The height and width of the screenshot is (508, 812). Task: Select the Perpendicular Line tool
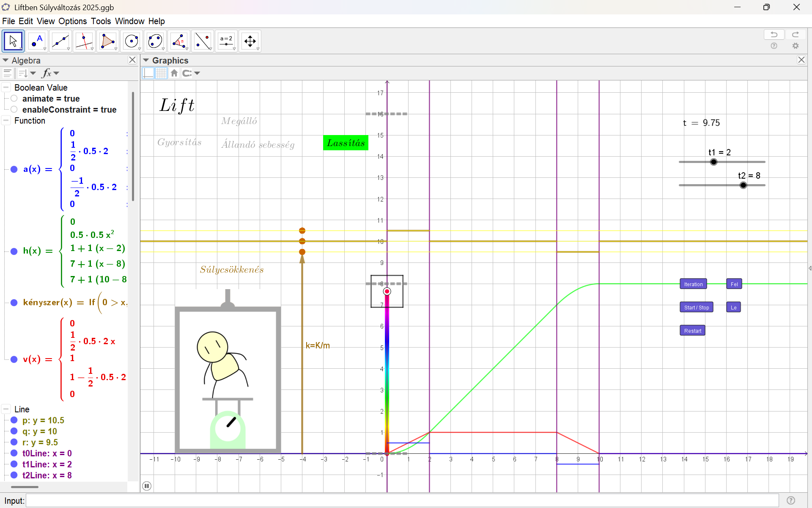click(x=84, y=41)
